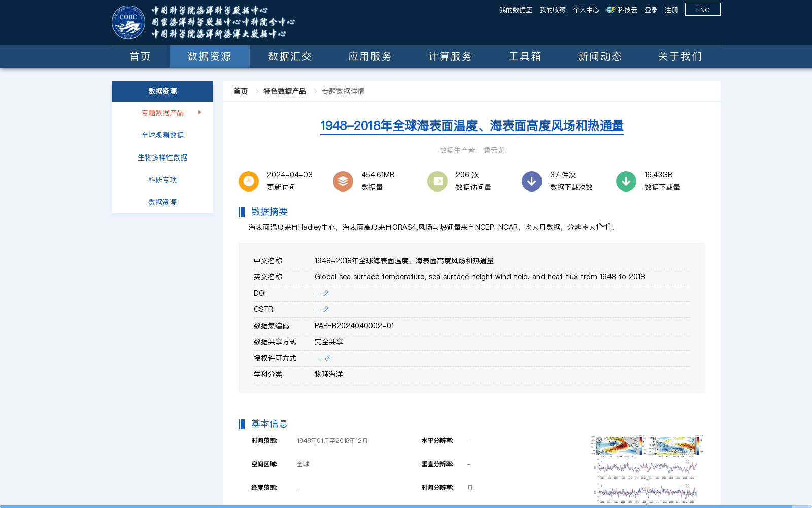Click the 注册 link
The height and width of the screenshot is (508, 812).
(671, 10)
